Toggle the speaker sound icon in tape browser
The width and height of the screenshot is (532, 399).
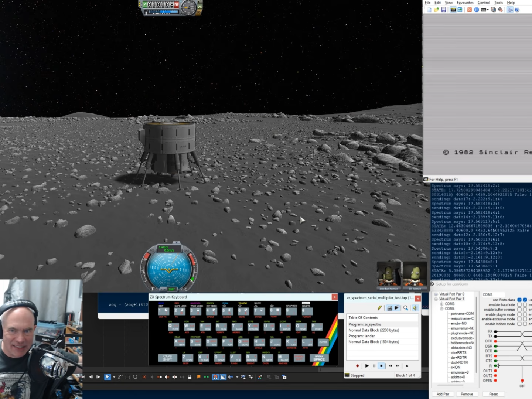tap(415, 308)
